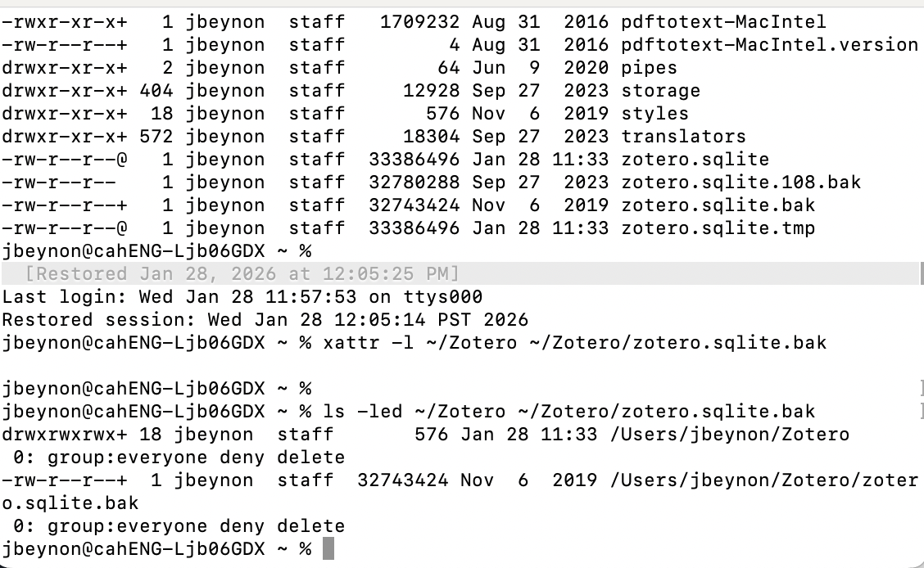Click the path /Users/jbeynon/Zotero in drwxrwxrwx+ row

point(730,435)
